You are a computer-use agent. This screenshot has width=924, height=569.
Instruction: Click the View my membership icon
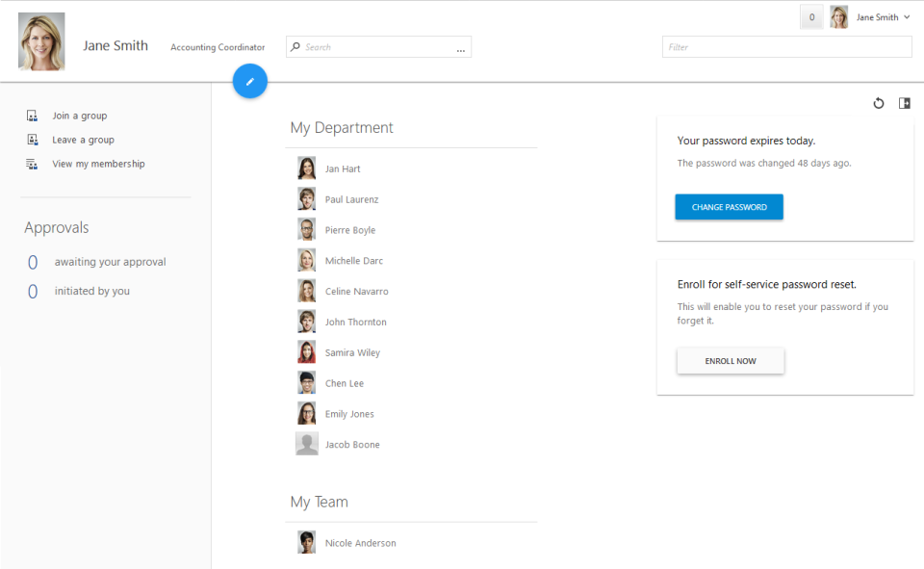(x=32, y=164)
